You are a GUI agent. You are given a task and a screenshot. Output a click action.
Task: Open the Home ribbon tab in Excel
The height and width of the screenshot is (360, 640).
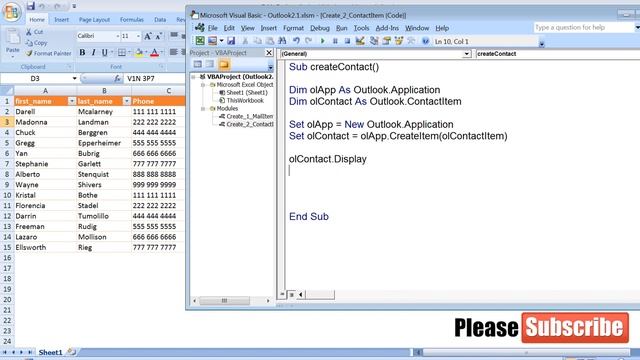pos(37,20)
